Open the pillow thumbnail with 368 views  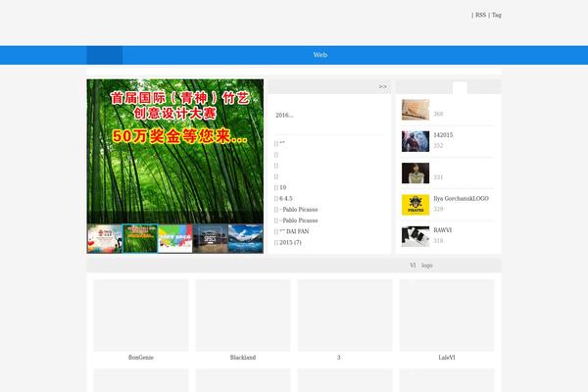pyautogui.click(x=416, y=110)
